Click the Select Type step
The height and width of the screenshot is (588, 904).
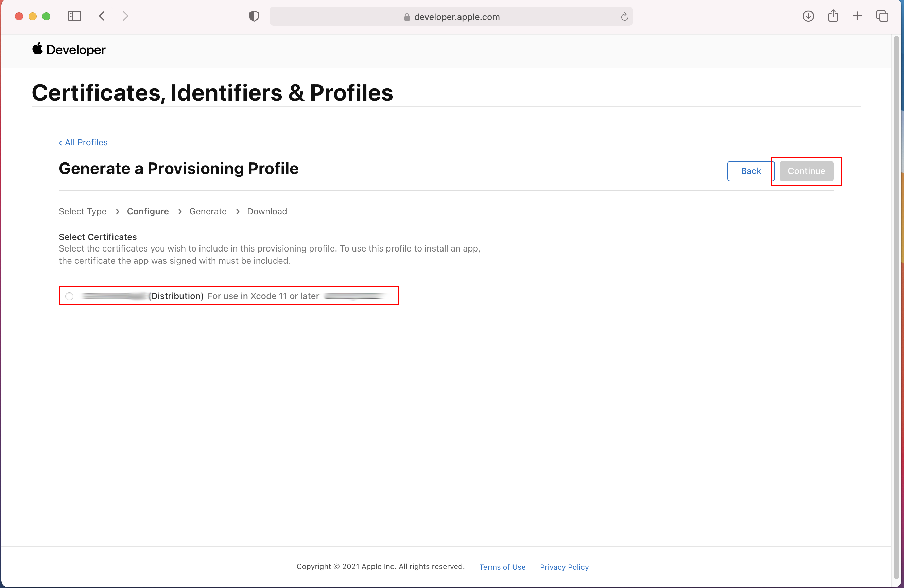pos(83,211)
